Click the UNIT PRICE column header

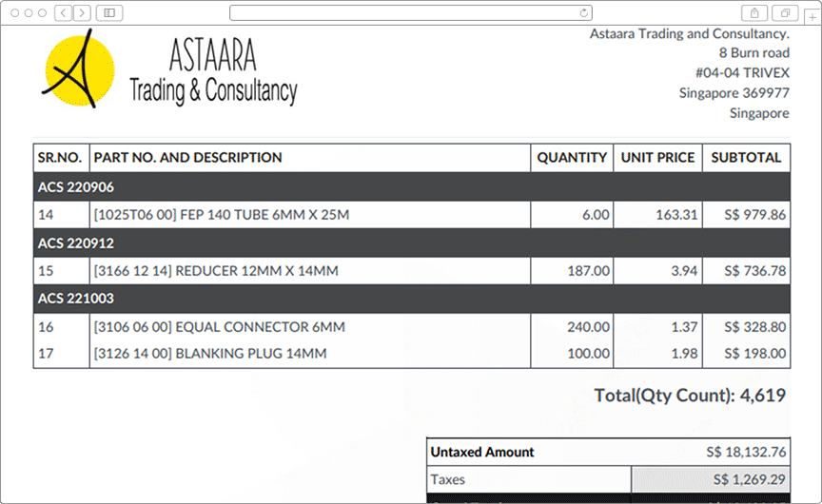658,158
